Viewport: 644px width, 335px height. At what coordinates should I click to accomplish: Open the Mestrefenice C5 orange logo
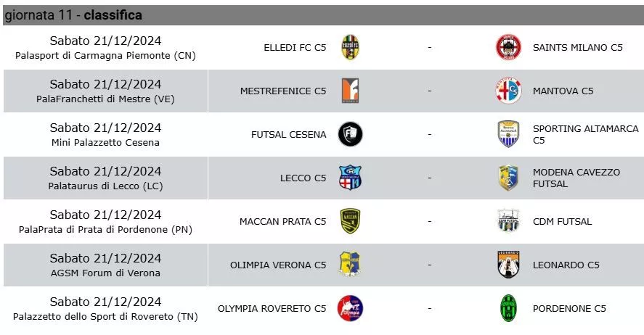tap(351, 91)
